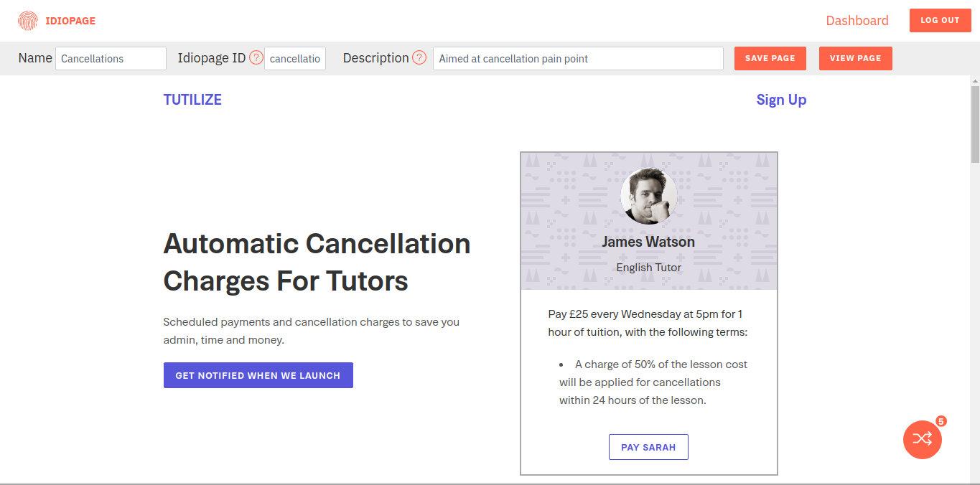Click the TUTILIZE site logo link
Screen dimensions: 980x485
click(x=192, y=100)
